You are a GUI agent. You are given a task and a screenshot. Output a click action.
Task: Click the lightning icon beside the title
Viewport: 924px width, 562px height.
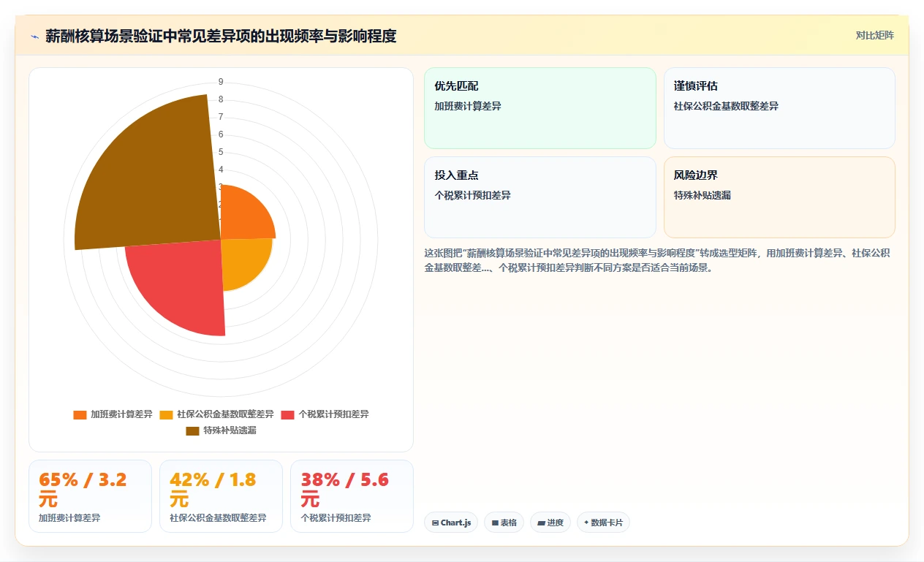click(34, 36)
